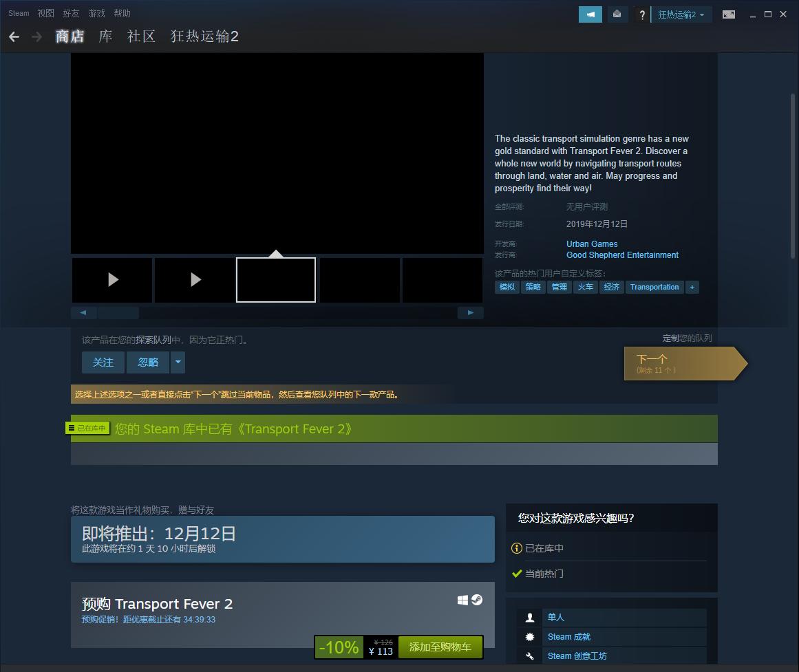
Task: Click the 当前热门 checkmark icon
Action: pos(517,574)
